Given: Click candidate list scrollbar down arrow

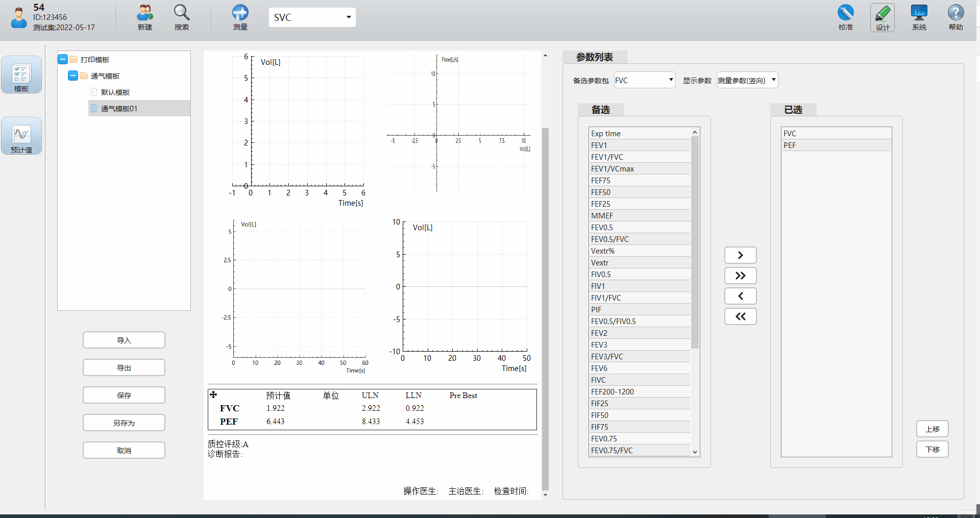Looking at the screenshot, I should click(x=695, y=452).
